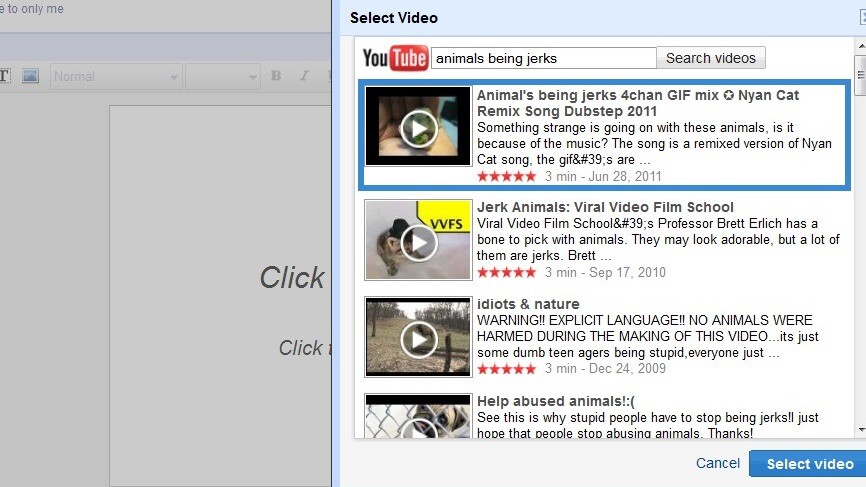866x487 pixels.
Task: Open the Jerk Animals: Viral Video Film School title
Action: tap(605, 207)
